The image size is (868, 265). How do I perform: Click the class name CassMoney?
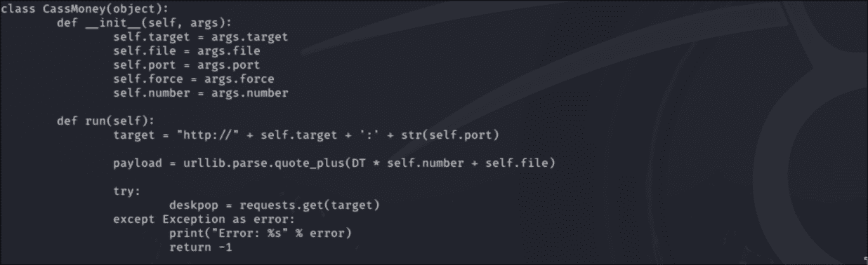(x=74, y=8)
